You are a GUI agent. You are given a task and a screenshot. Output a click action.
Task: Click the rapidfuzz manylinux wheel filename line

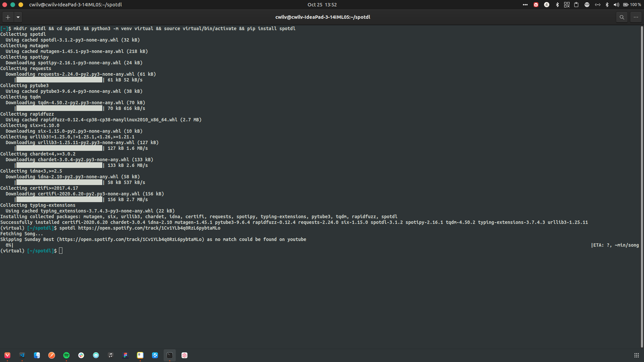[x=104, y=120]
